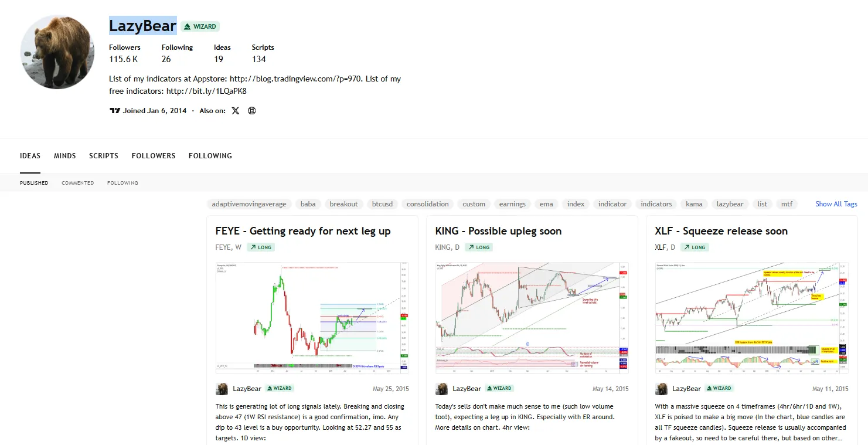
Task: Click author avatar on XLF idea card
Action: (661, 389)
